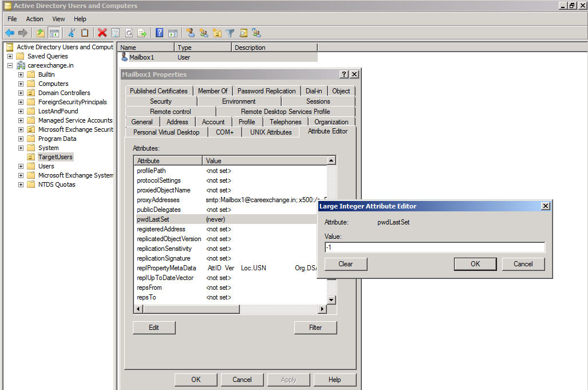Click the Microsoft Exchange Security folder icon

coord(31,129)
